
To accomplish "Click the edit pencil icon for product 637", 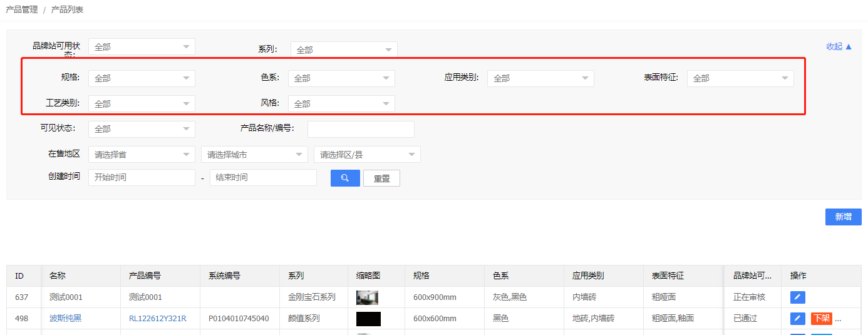I will pyautogui.click(x=797, y=297).
